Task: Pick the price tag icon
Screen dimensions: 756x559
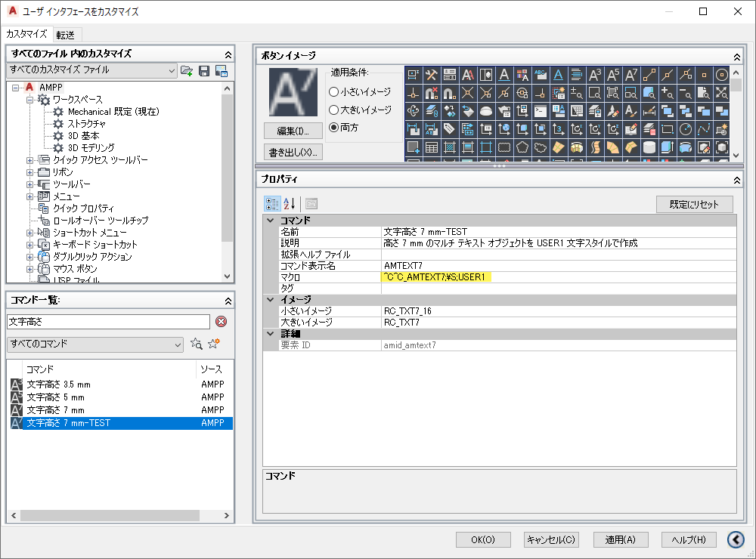Action: coord(449,128)
